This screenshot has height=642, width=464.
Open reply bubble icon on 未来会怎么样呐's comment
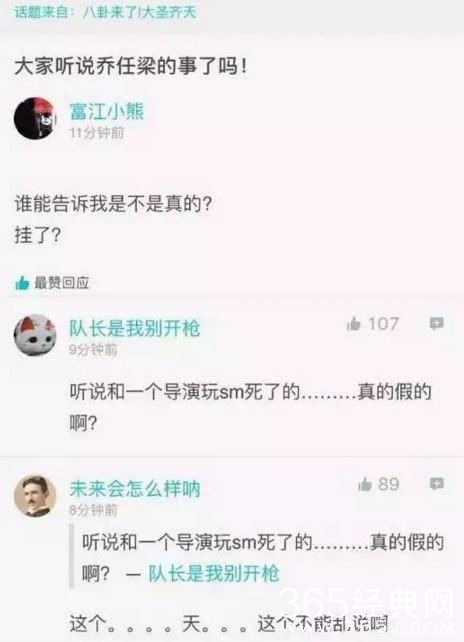[437, 484]
